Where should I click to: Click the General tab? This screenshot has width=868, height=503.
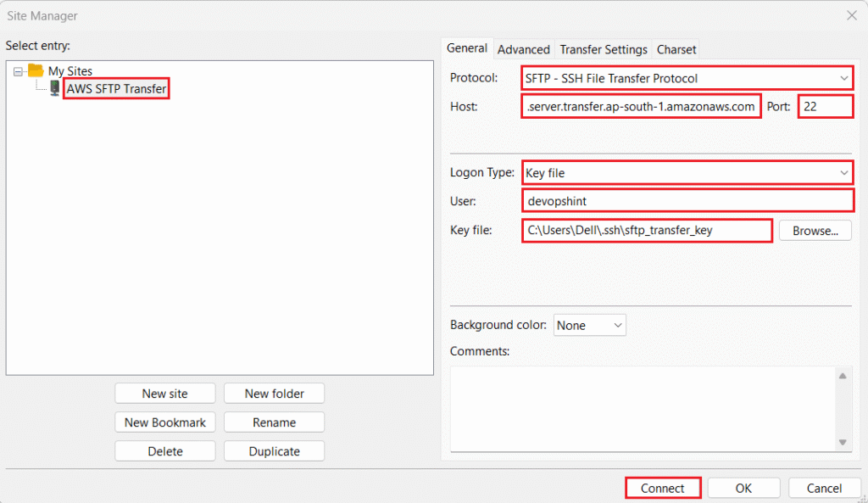[467, 49]
